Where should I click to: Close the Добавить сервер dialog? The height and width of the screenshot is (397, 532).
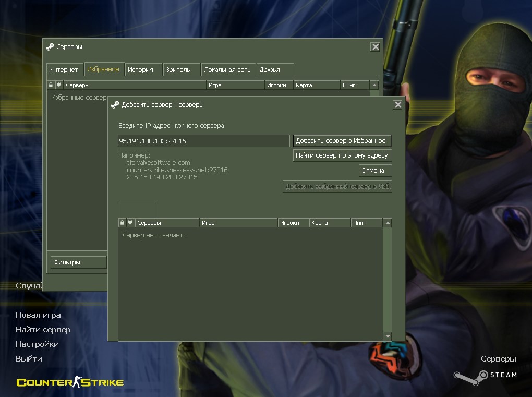coord(397,104)
